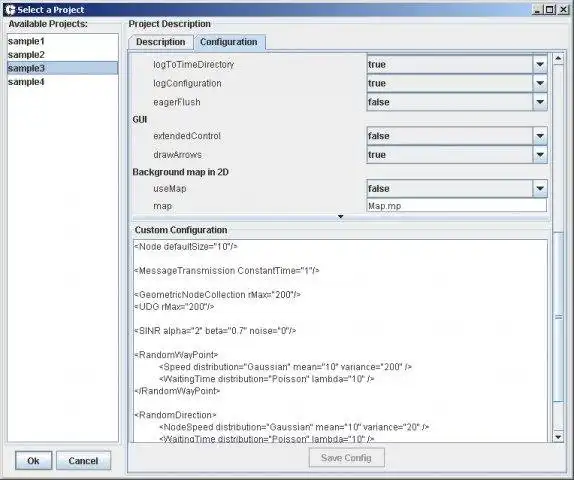Collapse the settings pane with the divider arrow
Image resolution: width=574 pixels, height=480 pixels.
pyautogui.click(x=340, y=217)
